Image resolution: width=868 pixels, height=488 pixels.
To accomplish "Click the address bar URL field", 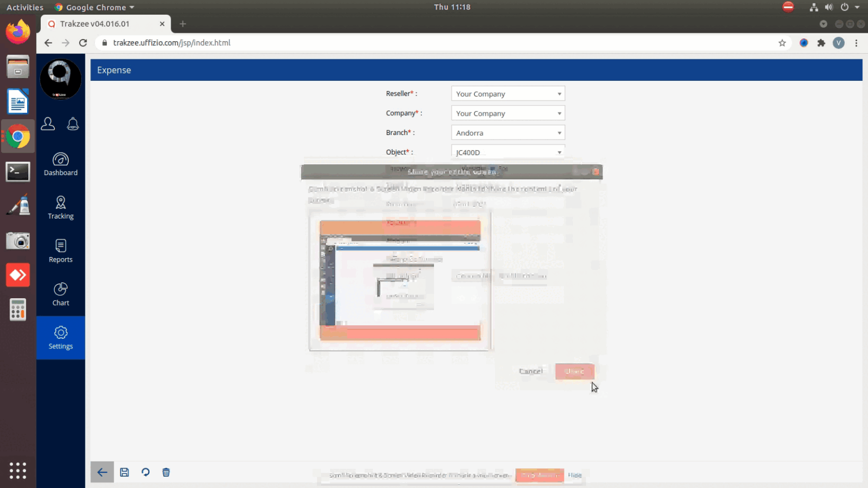I will coord(396,43).
